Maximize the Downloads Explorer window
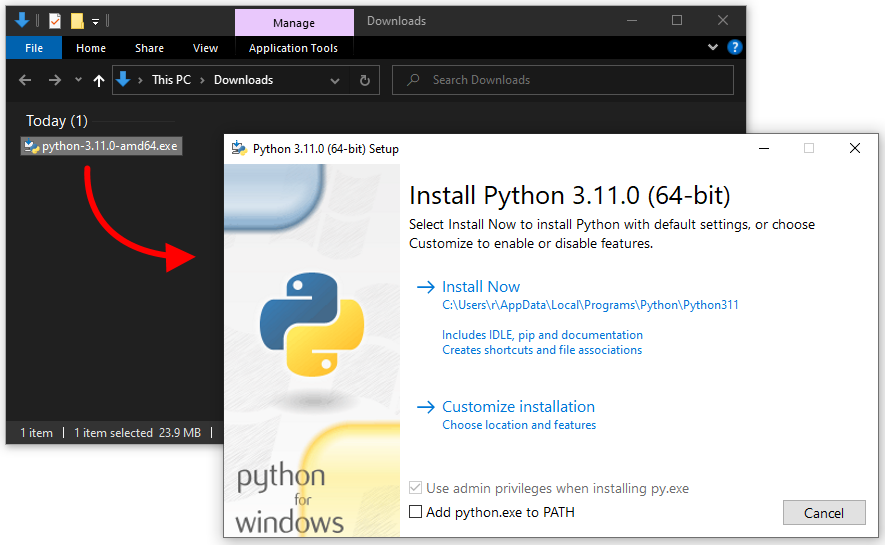 (x=677, y=21)
